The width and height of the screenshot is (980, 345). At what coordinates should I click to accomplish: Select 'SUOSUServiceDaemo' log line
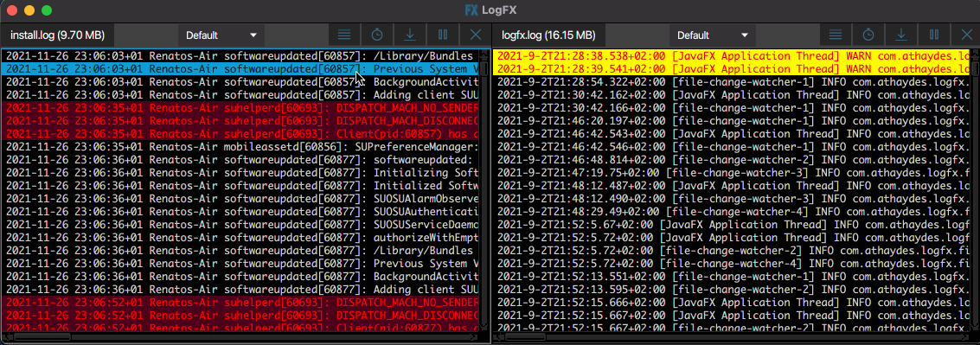[240, 224]
